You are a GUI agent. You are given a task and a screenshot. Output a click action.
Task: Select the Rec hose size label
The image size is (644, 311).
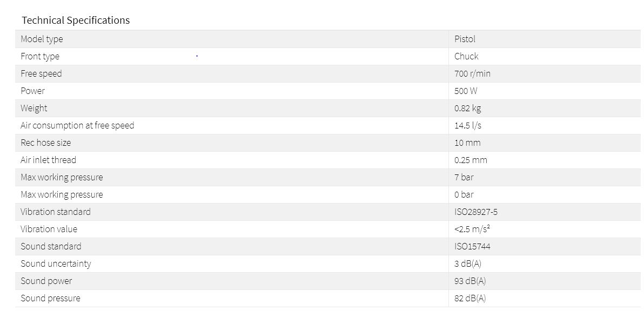46,143
